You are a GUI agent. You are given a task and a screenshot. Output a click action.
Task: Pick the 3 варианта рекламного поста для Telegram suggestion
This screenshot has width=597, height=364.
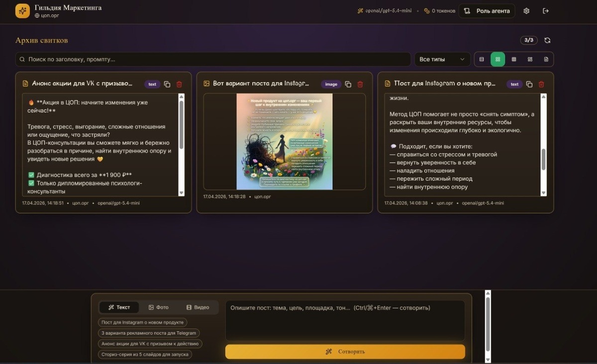[149, 333]
